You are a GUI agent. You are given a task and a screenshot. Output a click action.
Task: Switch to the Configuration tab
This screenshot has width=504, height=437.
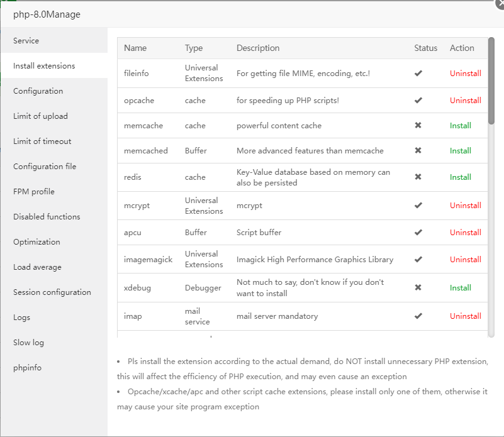[x=38, y=91]
